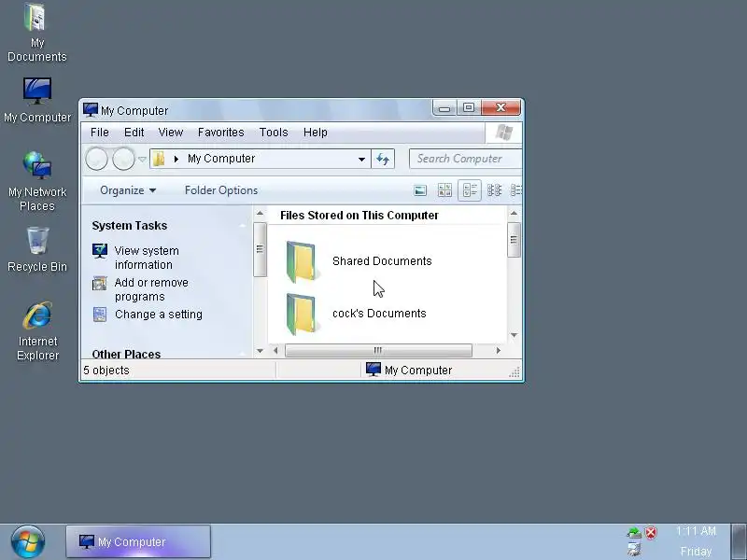Click the file list vertical scrollbar thumb

[514, 240]
